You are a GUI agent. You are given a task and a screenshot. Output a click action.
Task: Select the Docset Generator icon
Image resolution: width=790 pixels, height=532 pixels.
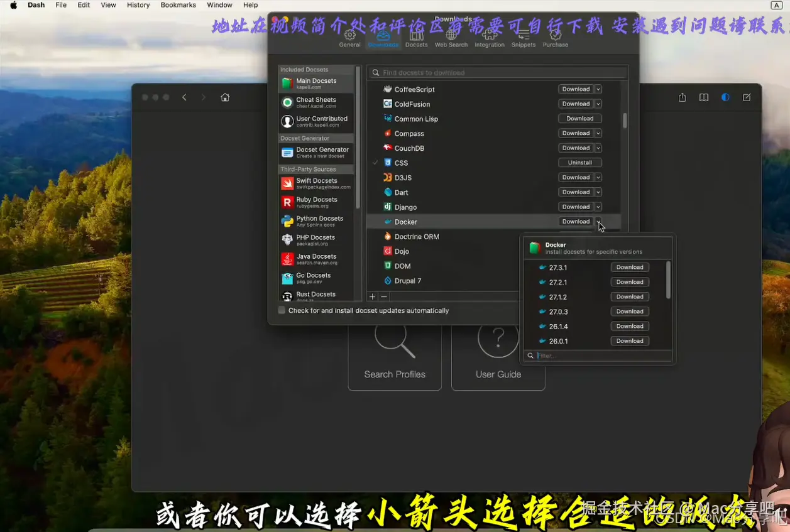click(287, 151)
